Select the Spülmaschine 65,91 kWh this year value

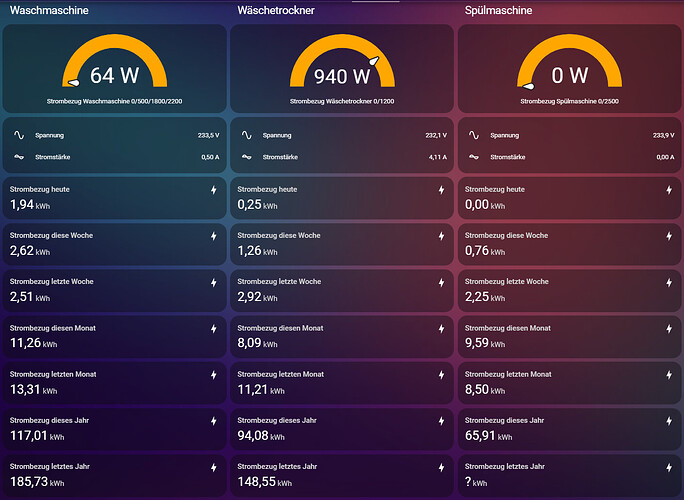click(x=488, y=436)
